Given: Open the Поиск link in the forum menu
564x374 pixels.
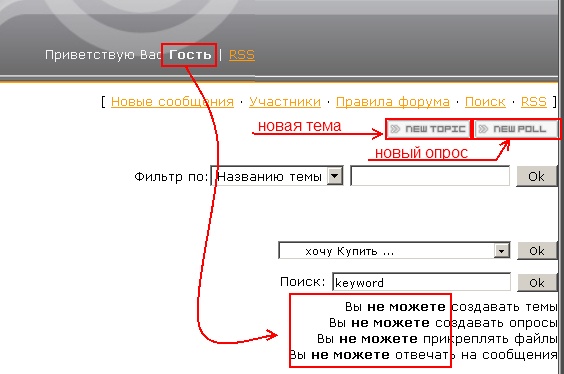Looking at the screenshot, I should [x=485, y=102].
